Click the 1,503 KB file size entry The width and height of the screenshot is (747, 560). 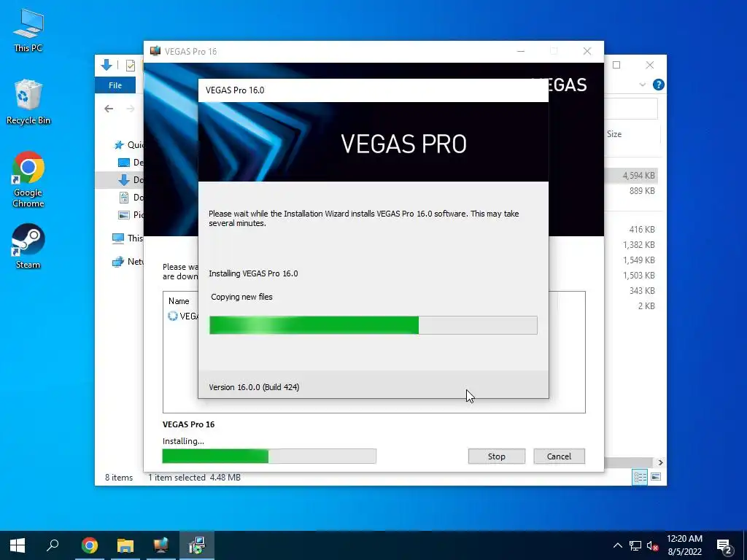[x=638, y=275]
